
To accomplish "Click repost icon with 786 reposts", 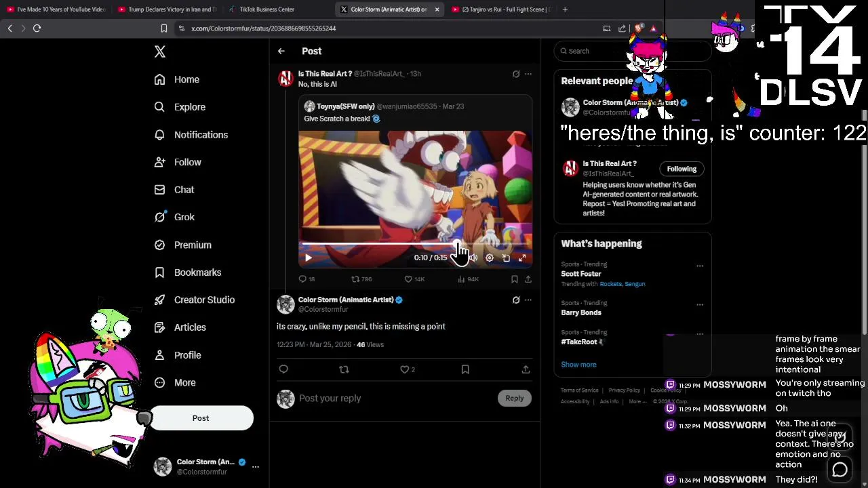I will tap(361, 279).
